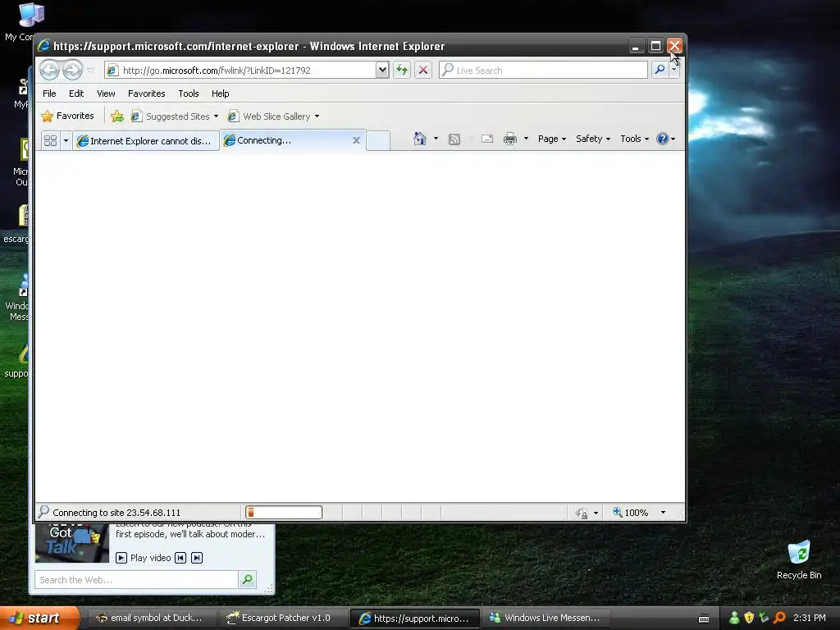Open the Recycle Bin desktop icon
840x630 pixels.
[x=799, y=560]
